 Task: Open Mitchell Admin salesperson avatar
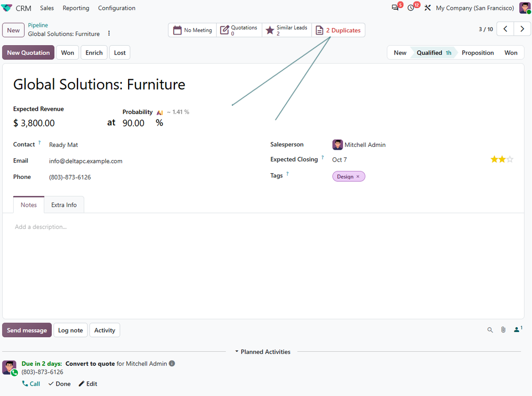coord(337,145)
